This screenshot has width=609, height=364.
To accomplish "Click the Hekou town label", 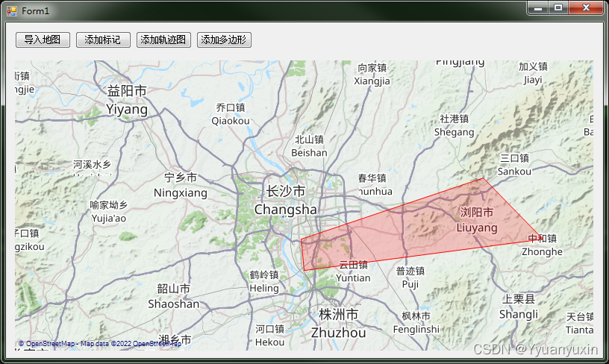I will [269, 336].
